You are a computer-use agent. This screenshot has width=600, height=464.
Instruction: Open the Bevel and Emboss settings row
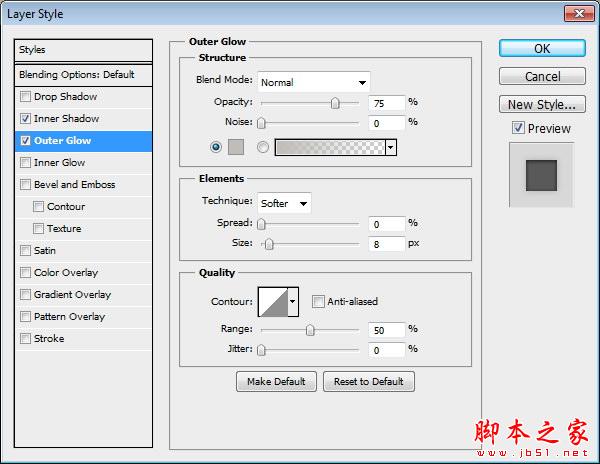click(x=83, y=185)
